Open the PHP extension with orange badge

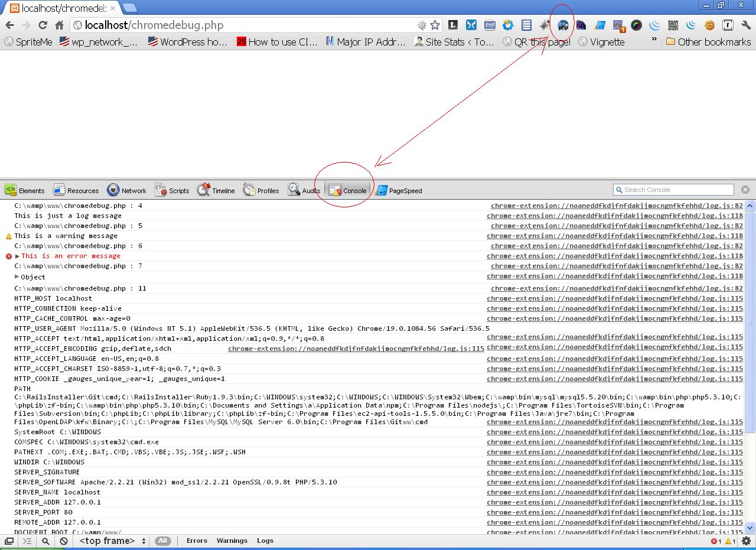tap(618, 25)
